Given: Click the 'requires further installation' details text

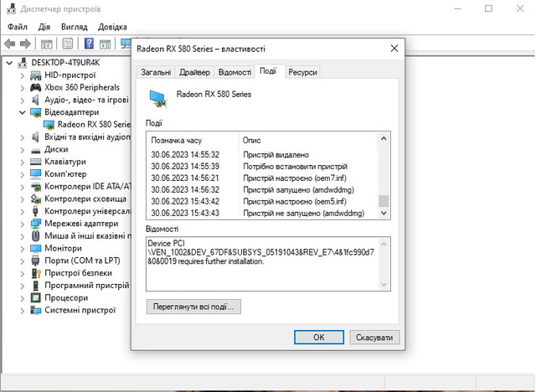Looking at the screenshot, I should pyautogui.click(x=221, y=261).
